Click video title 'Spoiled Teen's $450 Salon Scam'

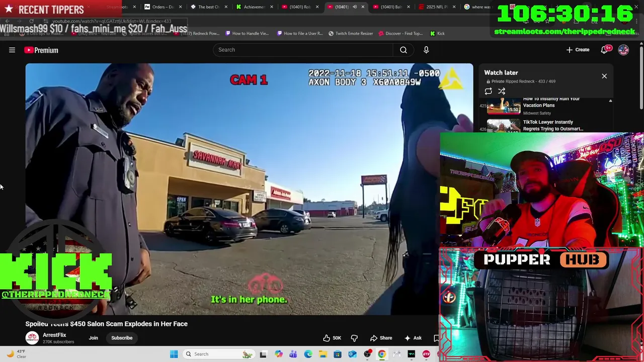(x=107, y=324)
